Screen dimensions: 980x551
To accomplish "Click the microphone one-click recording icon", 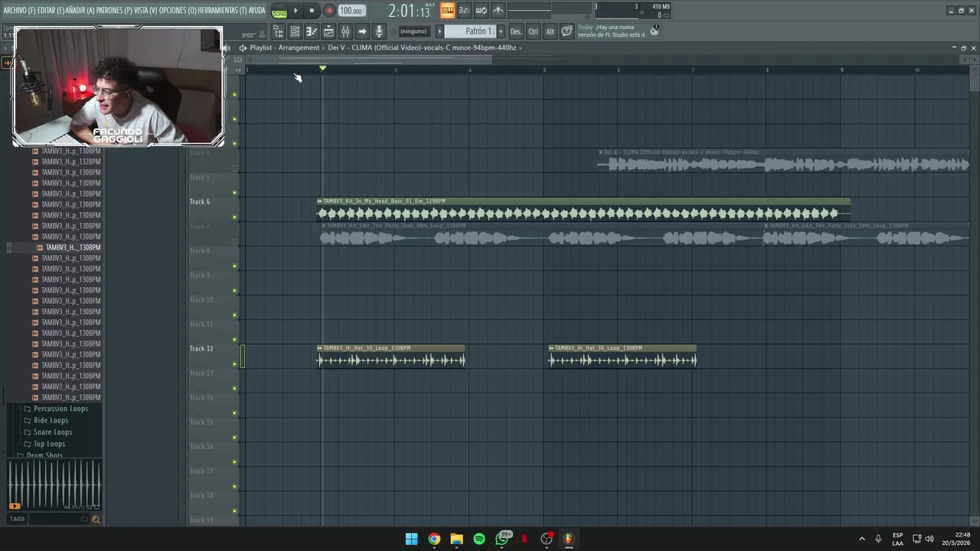I will (379, 31).
